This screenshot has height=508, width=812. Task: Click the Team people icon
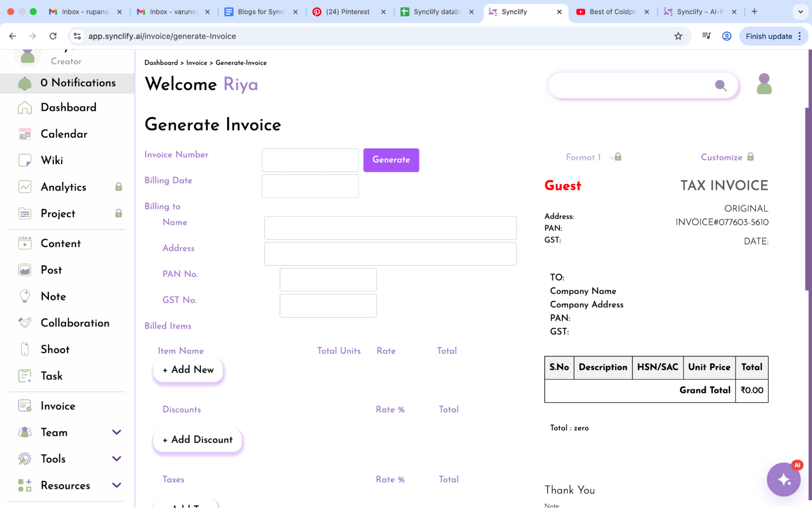pos(25,432)
